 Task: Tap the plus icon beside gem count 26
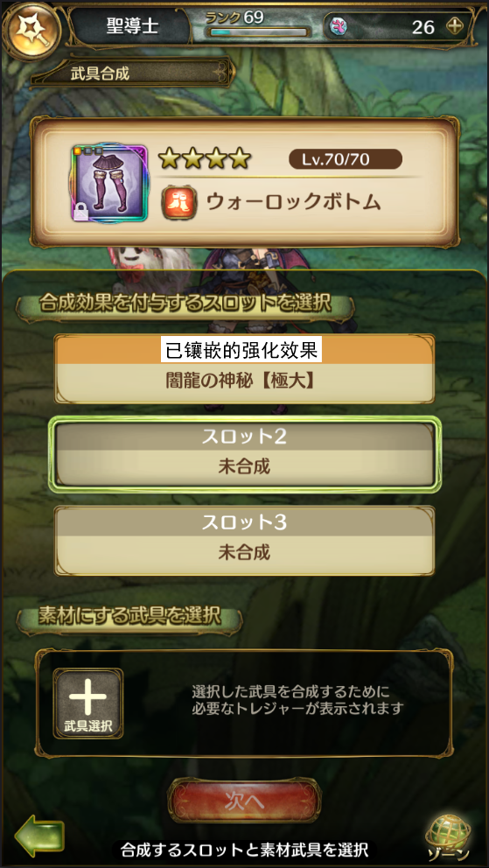pyautogui.click(x=454, y=26)
